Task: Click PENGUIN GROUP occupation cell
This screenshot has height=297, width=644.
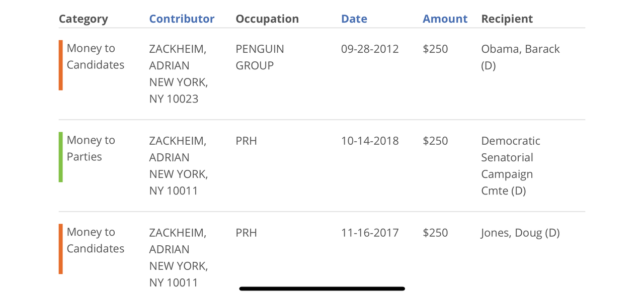Action: click(x=260, y=57)
